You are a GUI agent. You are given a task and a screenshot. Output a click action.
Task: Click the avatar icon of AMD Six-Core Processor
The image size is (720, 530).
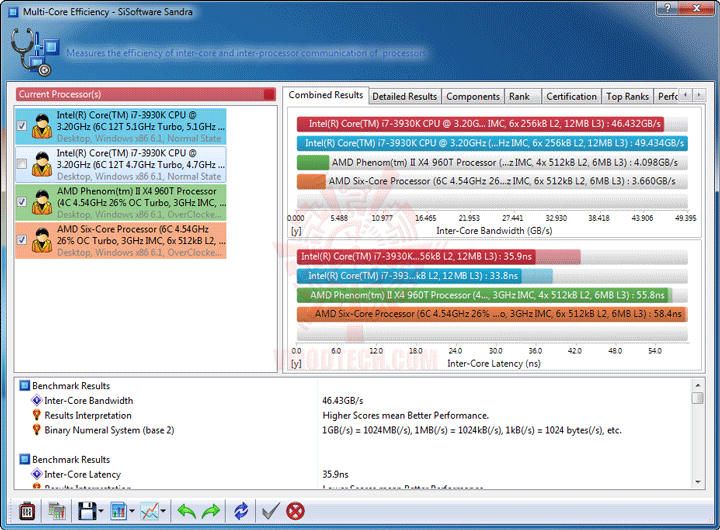tap(42, 241)
